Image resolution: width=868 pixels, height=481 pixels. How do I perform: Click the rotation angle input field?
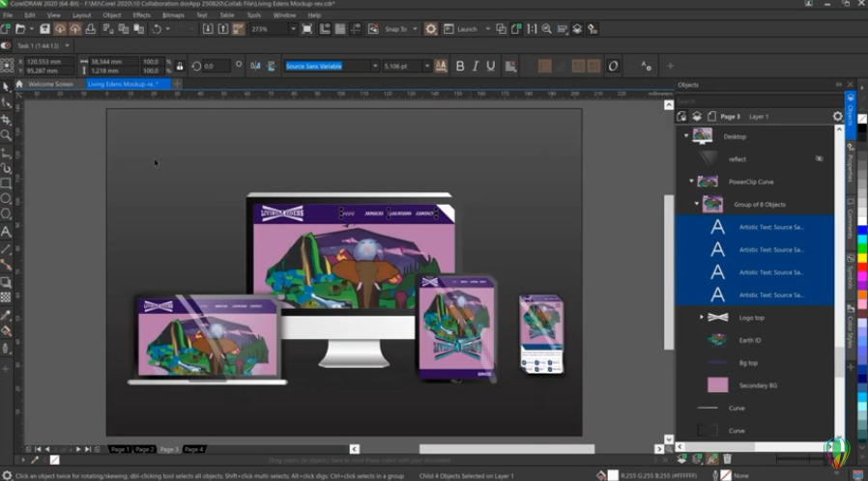click(216, 66)
